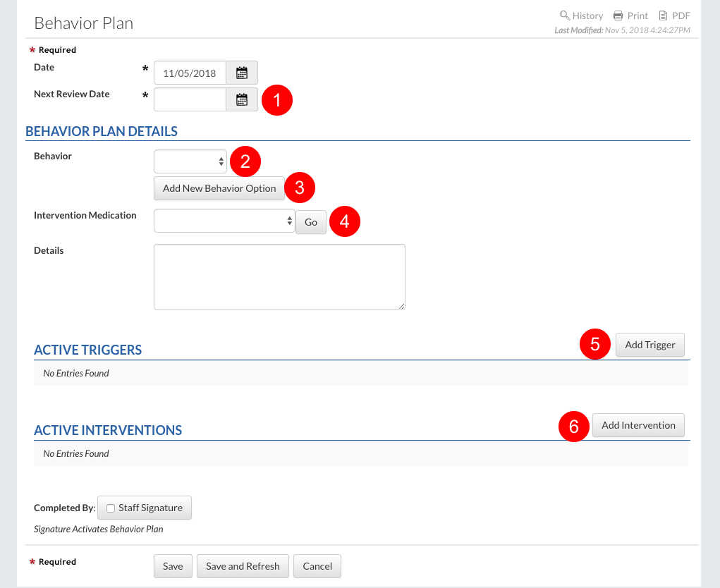Image resolution: width=720 pixels, height=588 pixels.
Task: Save the behavior plan
Action: [x=173, y=566]
